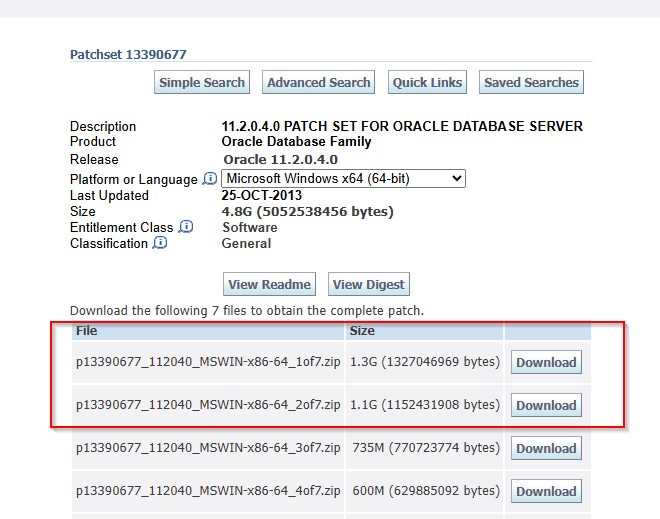Viewport: 660px width, 519px height.
Task: Open Advanced Search
Action: click(319, 83)
